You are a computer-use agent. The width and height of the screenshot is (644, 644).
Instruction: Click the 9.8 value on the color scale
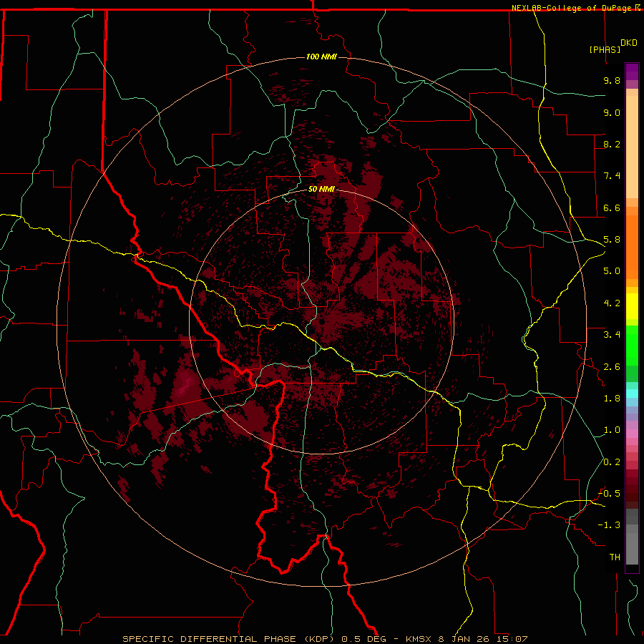(x=612, y=80)
